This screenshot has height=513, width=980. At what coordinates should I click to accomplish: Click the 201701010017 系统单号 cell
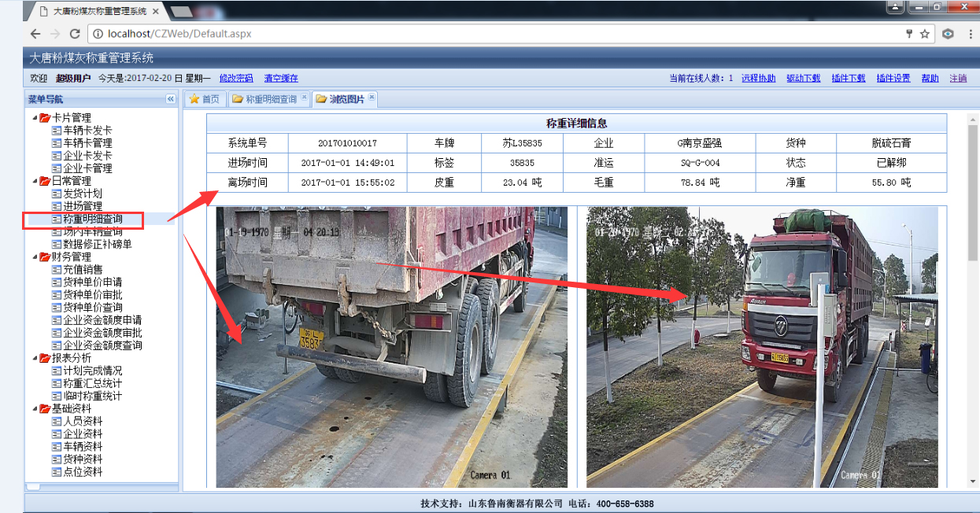[347, 143]
